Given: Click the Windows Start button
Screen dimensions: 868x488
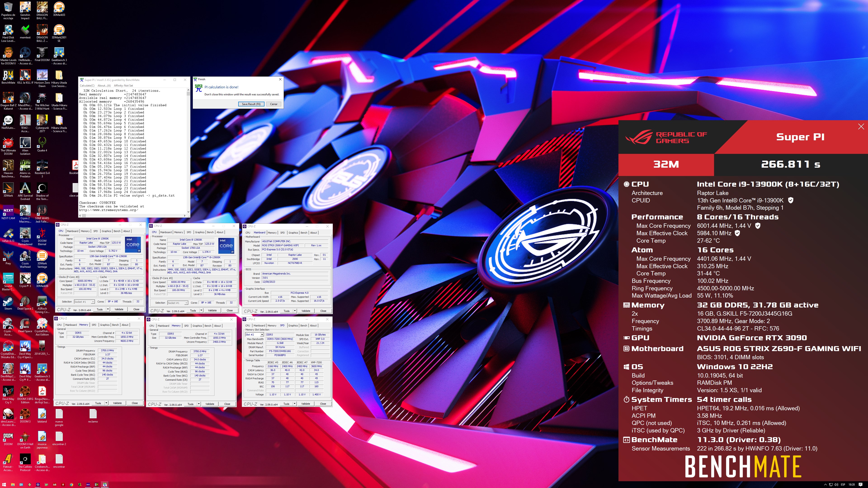Looking at the screenshot, I should click(4, 485).
